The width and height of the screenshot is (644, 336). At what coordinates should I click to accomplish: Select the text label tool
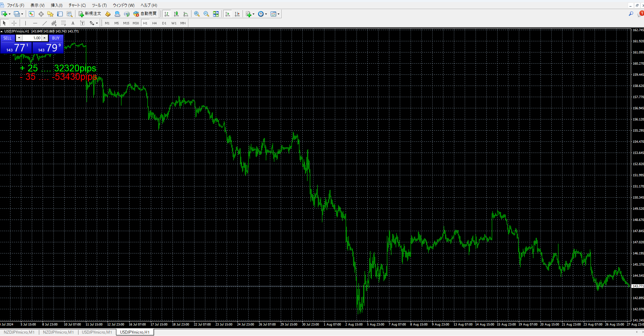82,23
